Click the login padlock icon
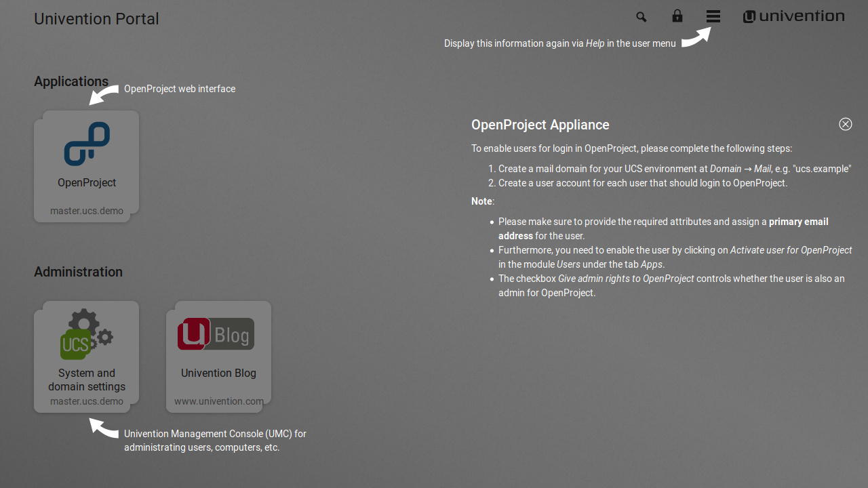 [x=677, y=16]
